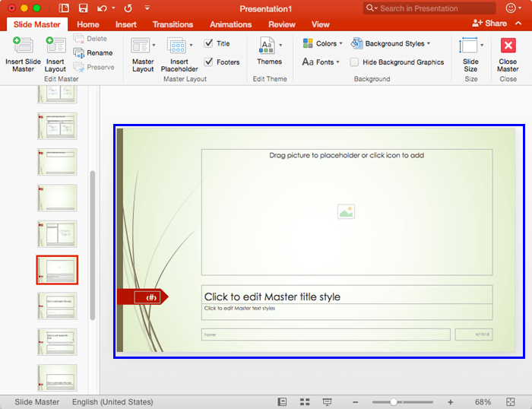Click the Rename layout icon
The height and width of the screenshot is (409, 532).
pos(80,53)
